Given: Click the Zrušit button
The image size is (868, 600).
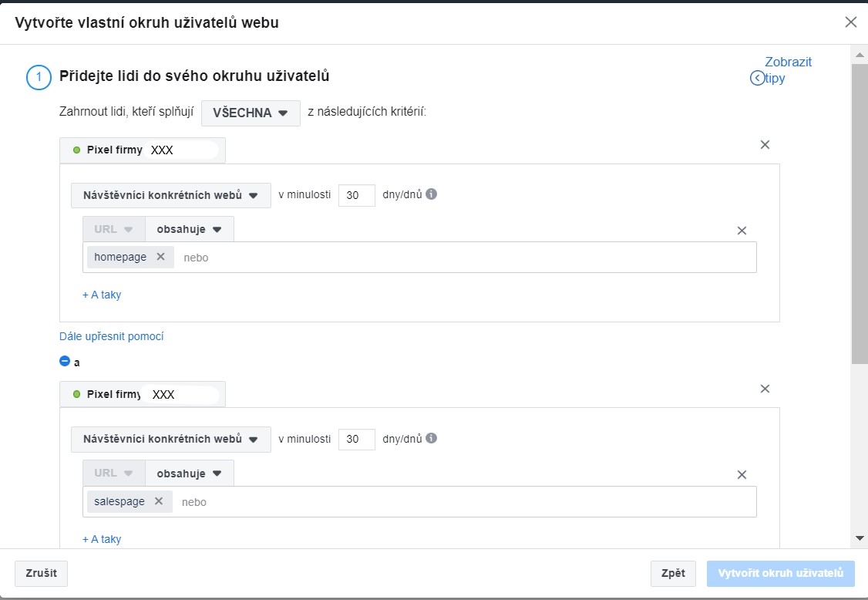Looking at the screenshot, I should 41,573.
